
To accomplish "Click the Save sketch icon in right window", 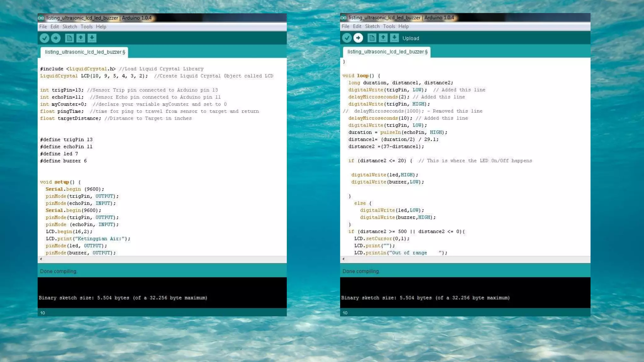I will (x=394, y=38).
